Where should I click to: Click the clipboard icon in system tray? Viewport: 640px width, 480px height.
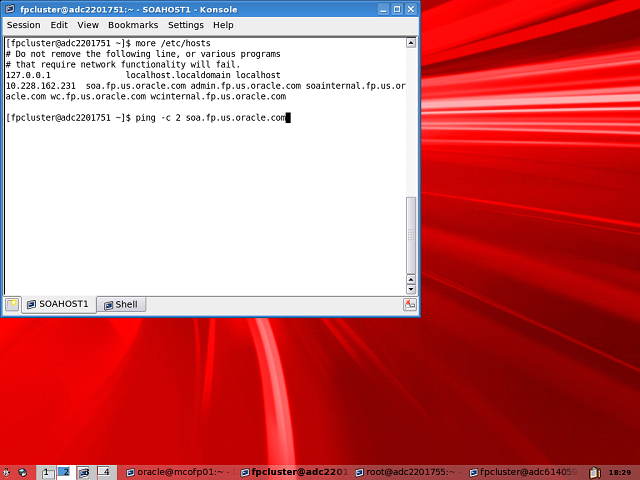click(x=595, y=472)
